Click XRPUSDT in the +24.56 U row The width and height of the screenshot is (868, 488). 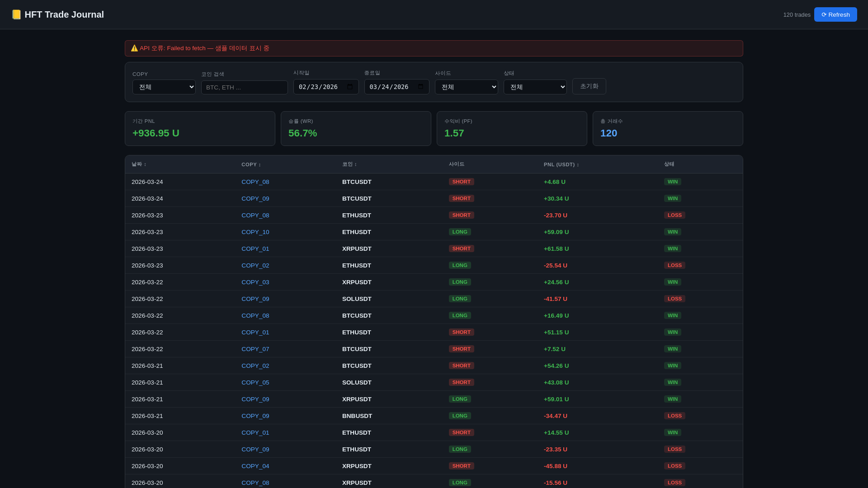tap(357, 282)
